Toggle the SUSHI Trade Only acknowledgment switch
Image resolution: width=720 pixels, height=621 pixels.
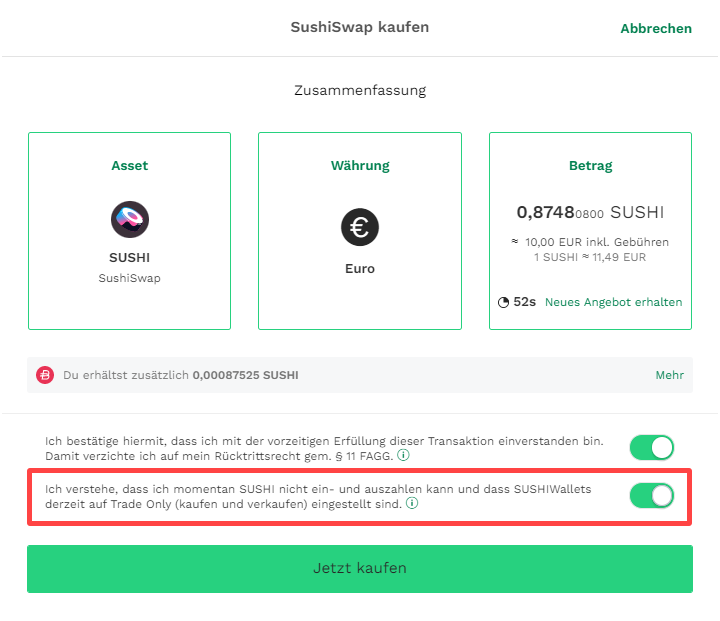(x=652, y=496)
